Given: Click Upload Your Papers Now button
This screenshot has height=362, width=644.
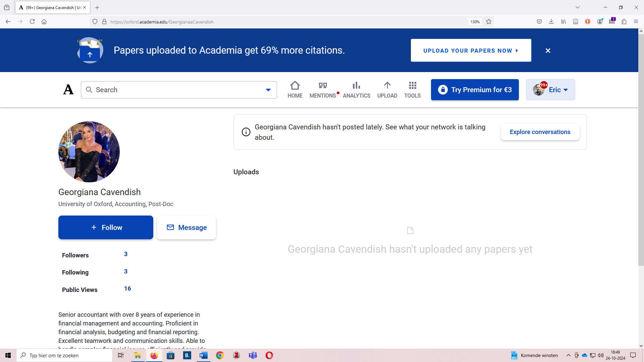Looking at the screenshot, I should tap(471, 51).
